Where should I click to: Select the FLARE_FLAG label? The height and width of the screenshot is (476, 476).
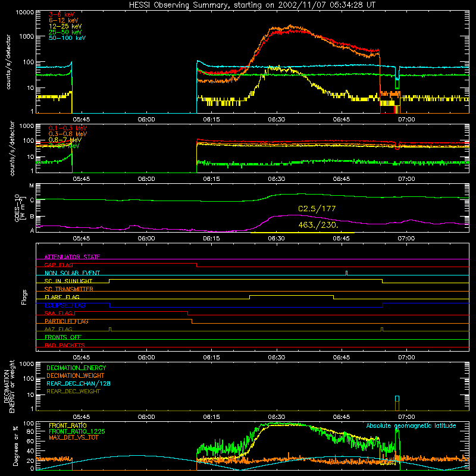[62, 297]
